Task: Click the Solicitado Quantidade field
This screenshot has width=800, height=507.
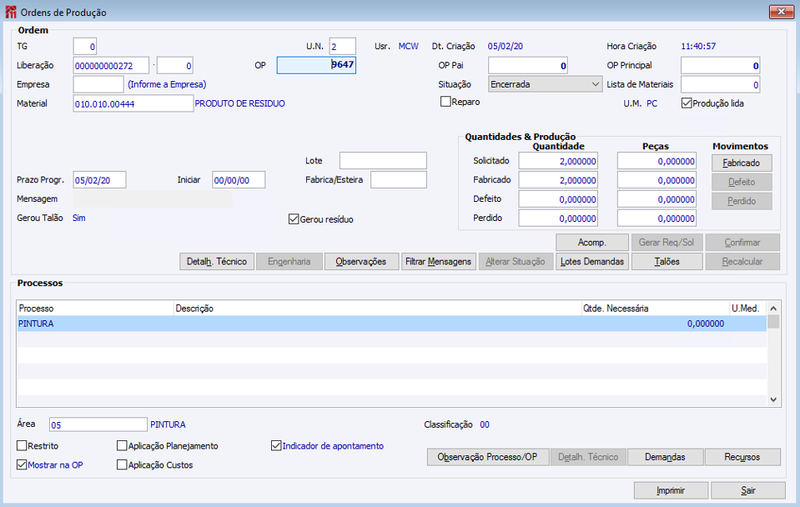Action: pyautogui.click(x=558, y=161)
